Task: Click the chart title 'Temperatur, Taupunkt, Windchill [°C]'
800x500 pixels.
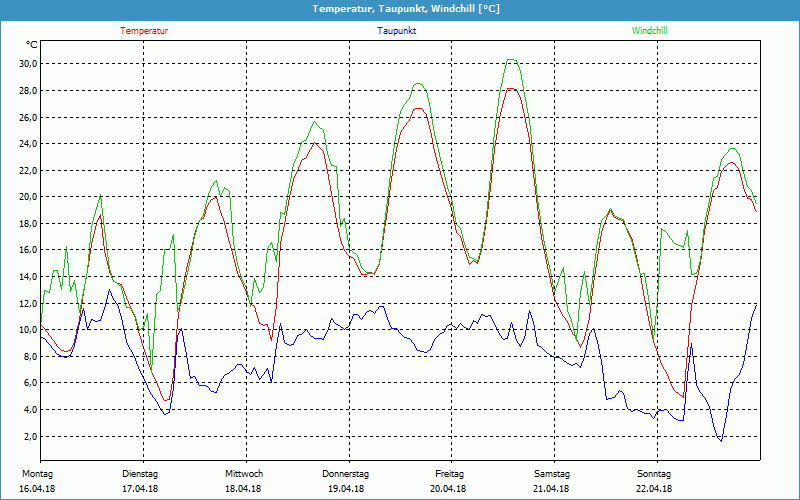Action: pyautogui.click(x=406, y=9)
